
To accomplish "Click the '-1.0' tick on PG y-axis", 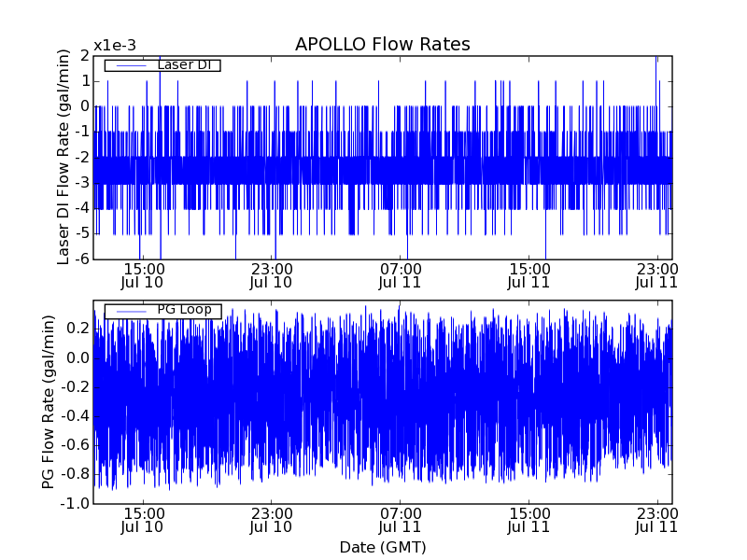I will coord(75,503).
